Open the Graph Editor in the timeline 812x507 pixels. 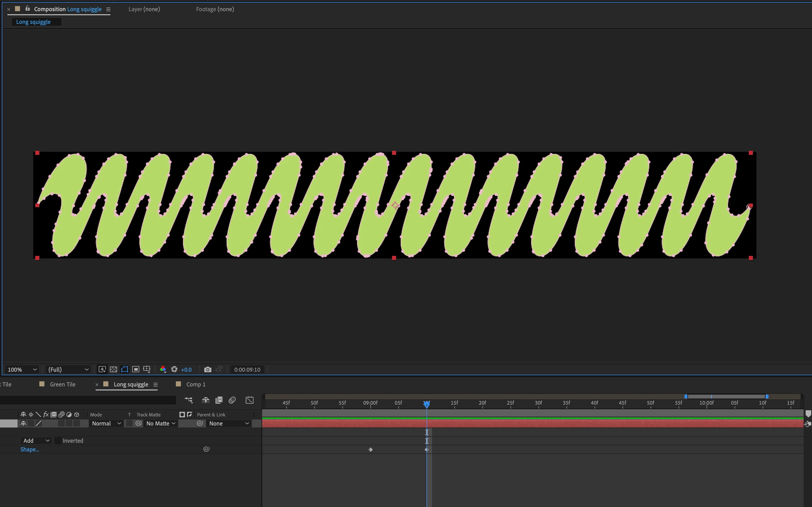(249, 400)
